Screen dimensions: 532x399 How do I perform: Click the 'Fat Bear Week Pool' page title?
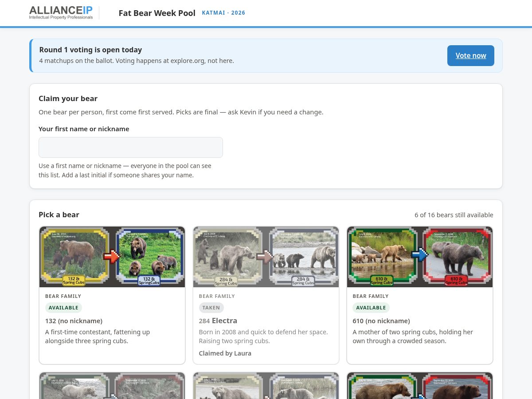[157, 13]
